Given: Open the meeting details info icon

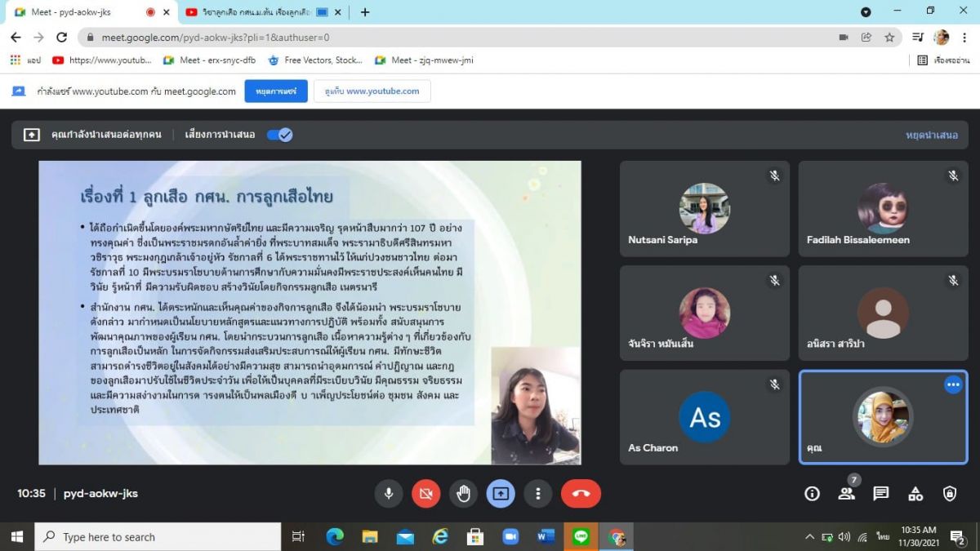Looking at the screenshot, I should point(812,493).
